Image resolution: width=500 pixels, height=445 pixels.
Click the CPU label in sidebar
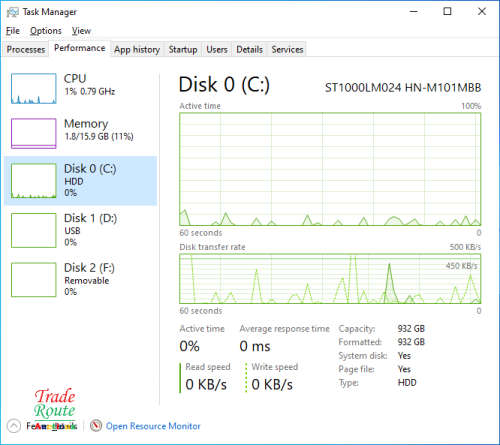coord(75,79)
